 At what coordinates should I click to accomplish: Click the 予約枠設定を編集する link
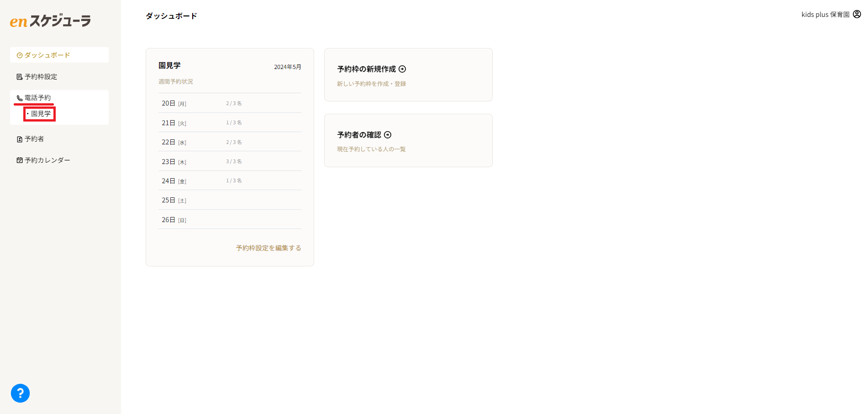(268, 248)
